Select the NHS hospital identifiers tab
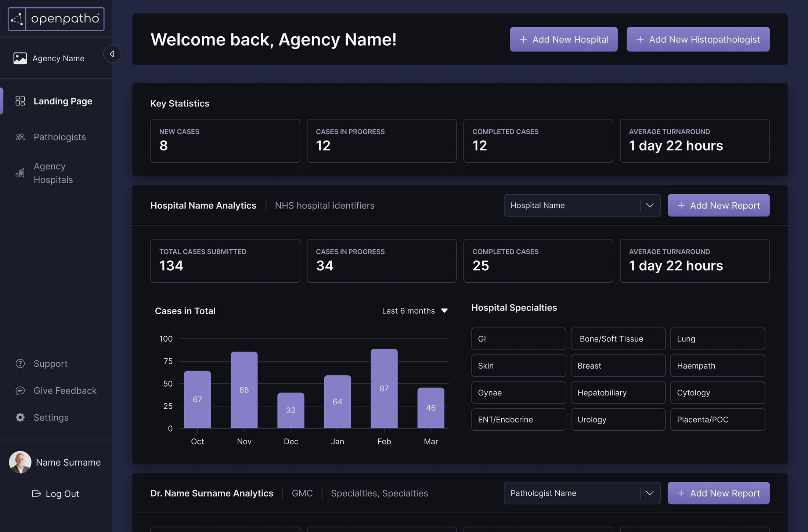 click(x=324, y=205)
